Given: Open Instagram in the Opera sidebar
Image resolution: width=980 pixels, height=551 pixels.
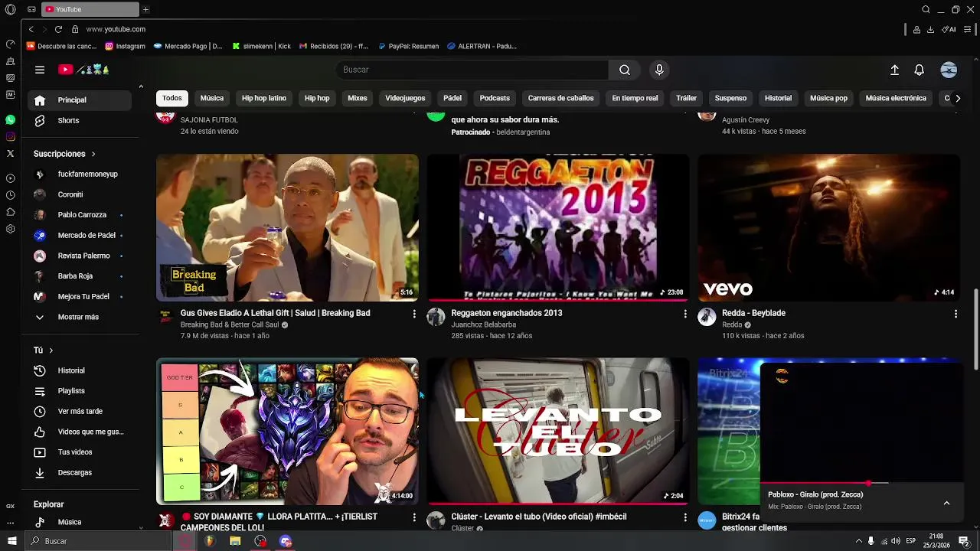Looking at the screenshot, I should tap(10, 137).
